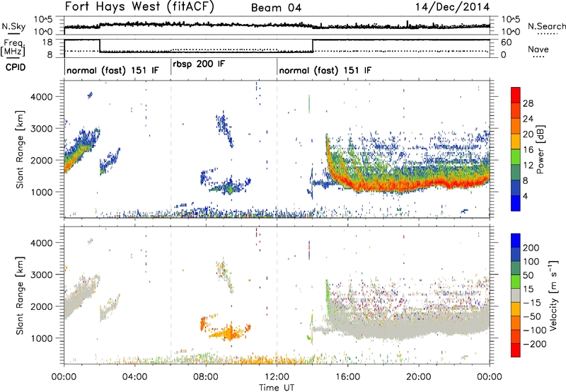
Task: Select the "12:00" time axis tick label
Action: (x=277, y=377)
